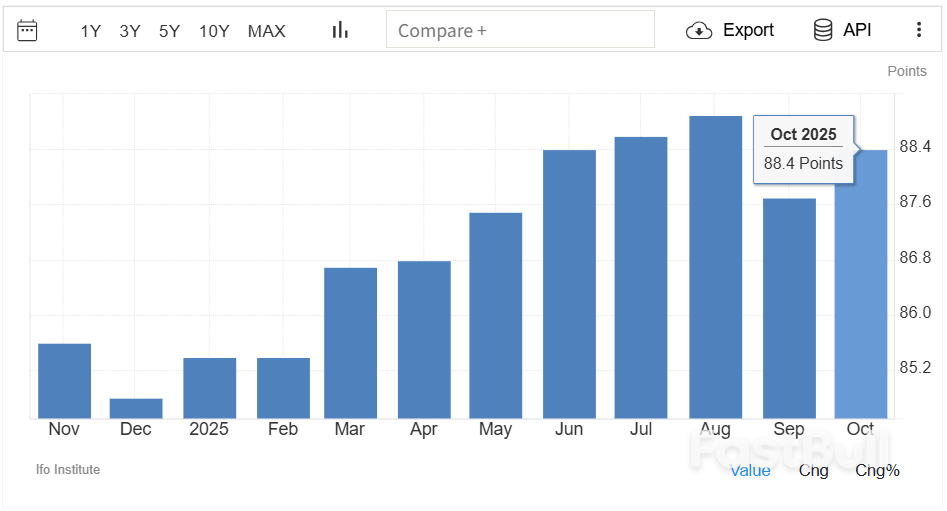
Task: Click the Ifo Institute source link
Action: point(68,469)
